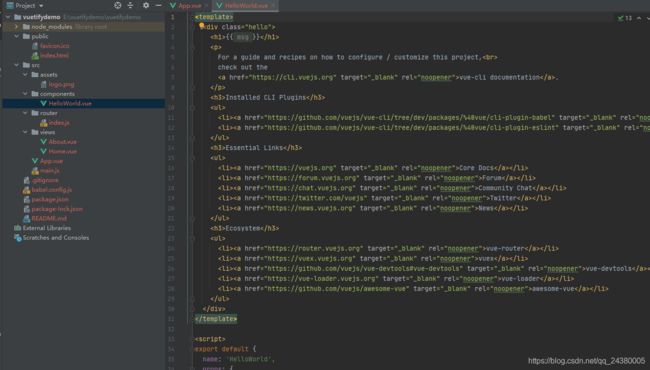650x370 pixels.
Task: Open App.vue in the project tree
Action: (x=51, y=161)
